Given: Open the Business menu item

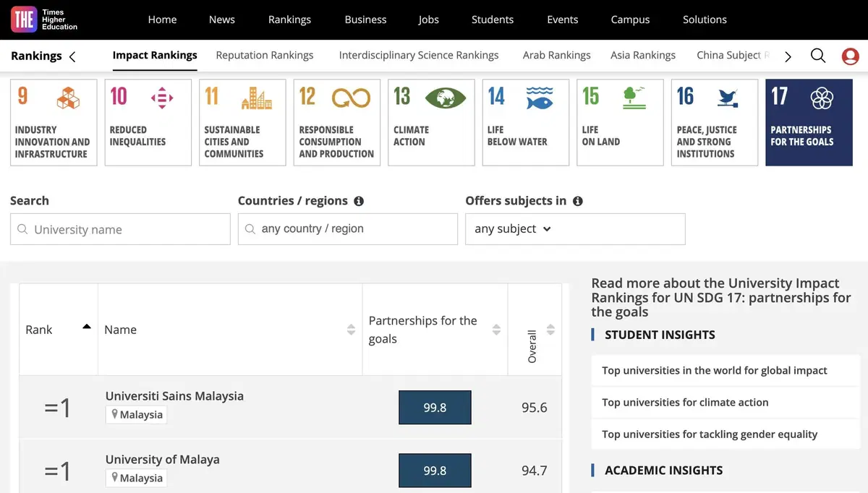Looking at the screenshot, I should pyautogui.click(x=365, y=20).
